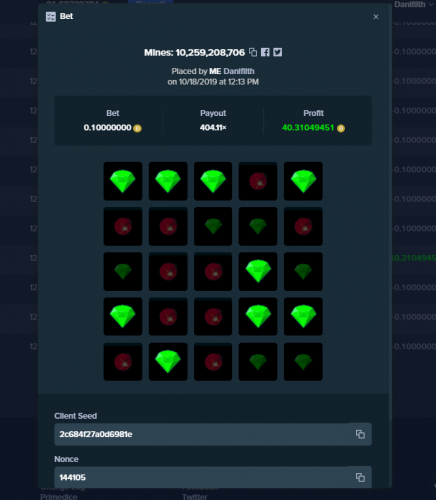Open the Danifilth user dropdown
The height and width of the screenshot is (500, 436).
tap(414, 5)
